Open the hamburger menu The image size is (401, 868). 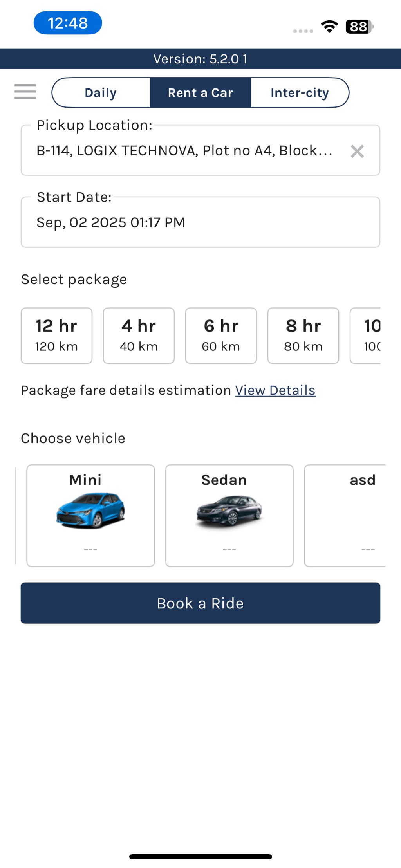[25, 92]
